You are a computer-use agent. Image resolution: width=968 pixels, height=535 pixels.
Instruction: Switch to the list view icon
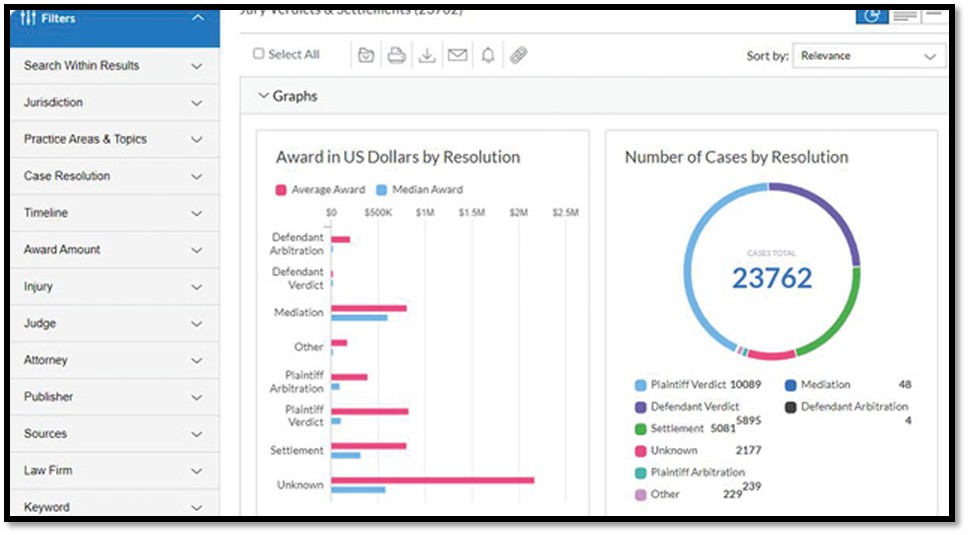(905, 16)
